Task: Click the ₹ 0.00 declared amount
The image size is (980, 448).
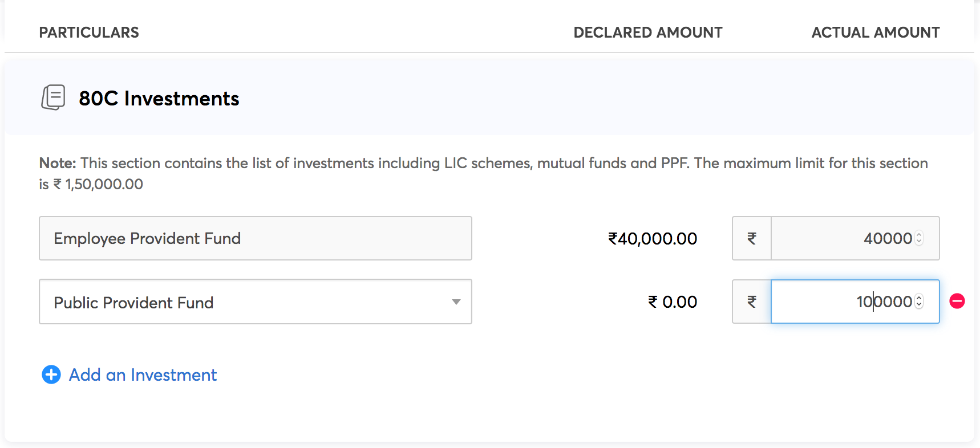Action: click(x=672, y=302)
